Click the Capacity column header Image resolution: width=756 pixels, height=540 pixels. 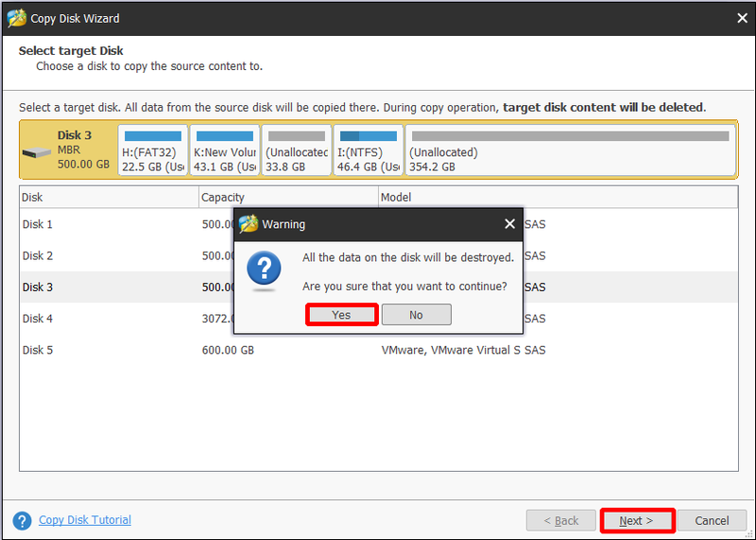[289, 198]
